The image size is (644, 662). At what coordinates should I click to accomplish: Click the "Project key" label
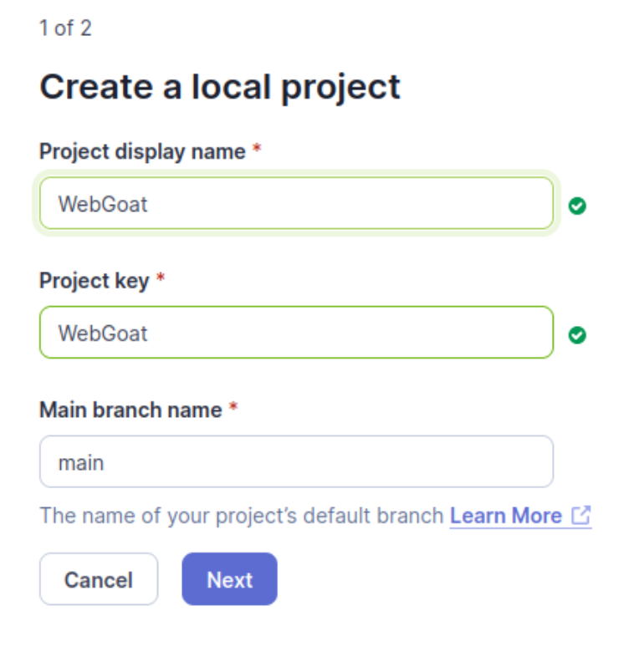pos(95,281)
